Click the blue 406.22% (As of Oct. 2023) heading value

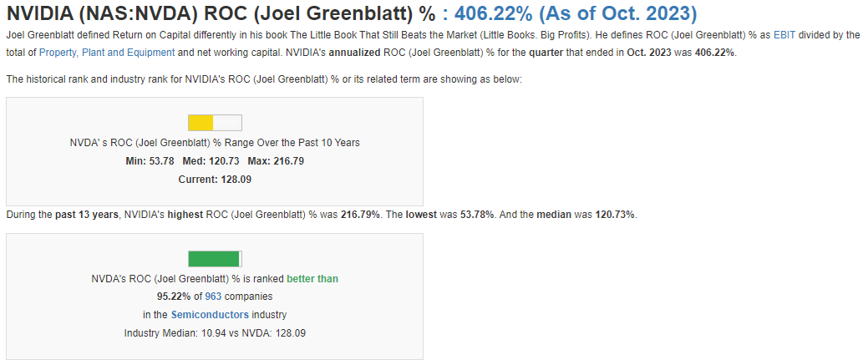coord(576,13)
